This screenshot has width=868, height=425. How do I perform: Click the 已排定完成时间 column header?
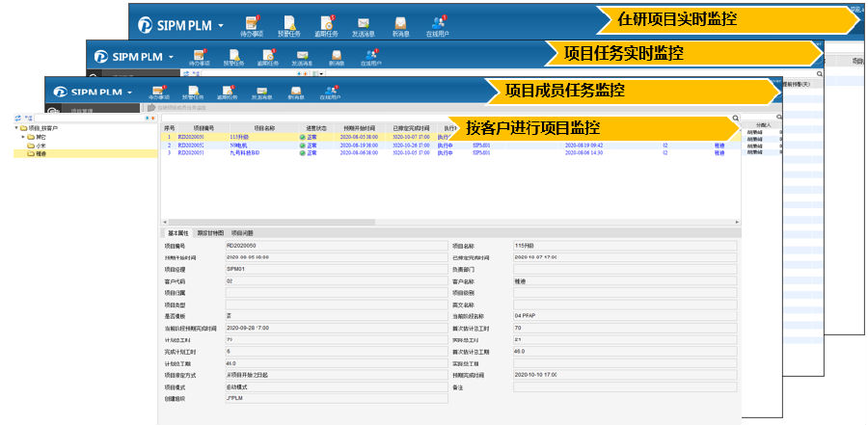[x=411, y=127]
